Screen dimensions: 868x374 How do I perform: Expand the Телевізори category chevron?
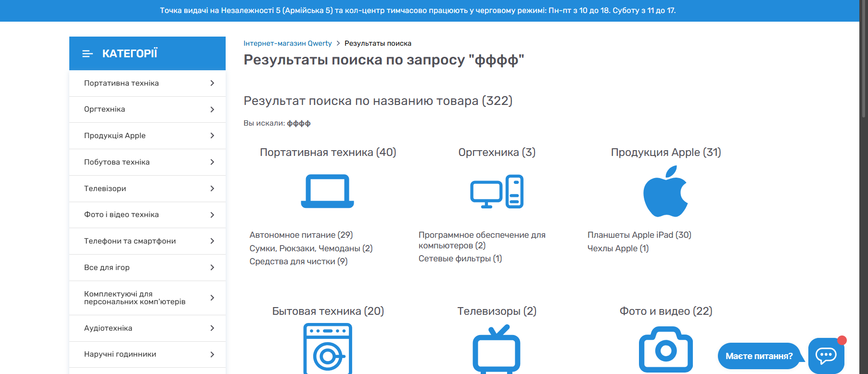point(212,189)
